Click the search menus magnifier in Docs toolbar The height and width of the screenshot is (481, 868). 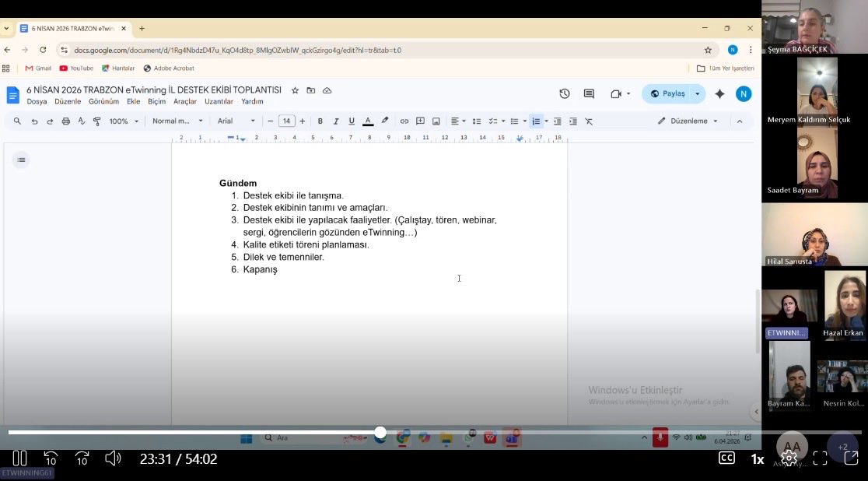(x=17, y=121)
